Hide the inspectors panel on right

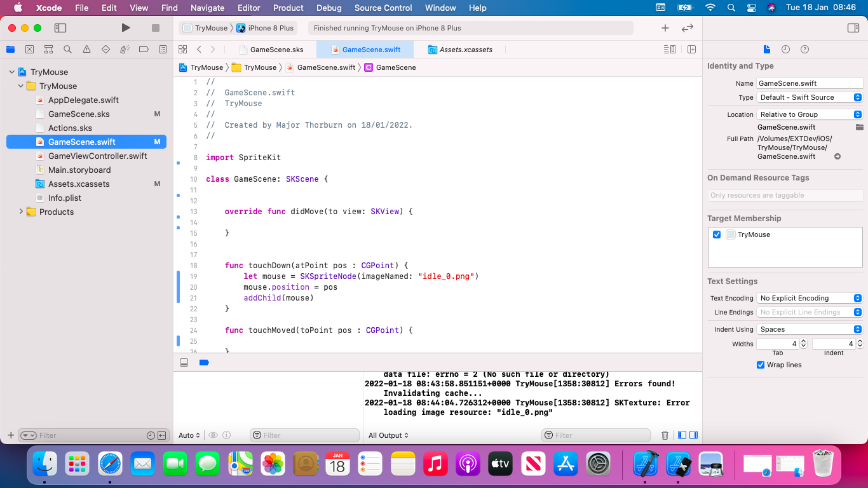coord(853,28)
